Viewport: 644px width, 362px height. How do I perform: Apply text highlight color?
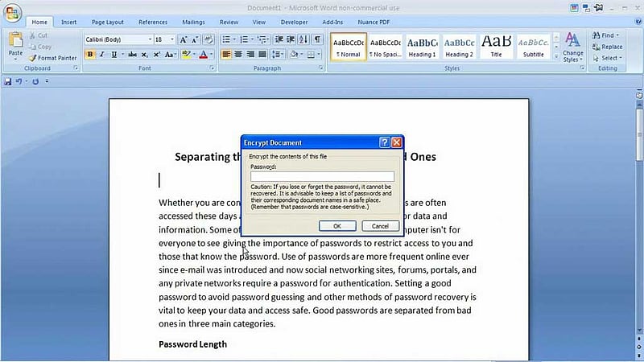(186, 54)
